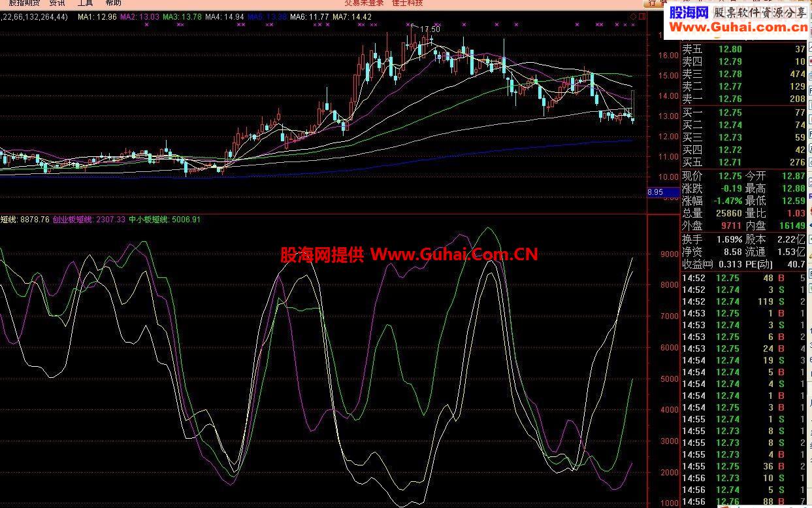This screenshot has height=508, width=812.
Task: Click the 佳士科技 stock name in the title bar
Action: coord(407,3)
